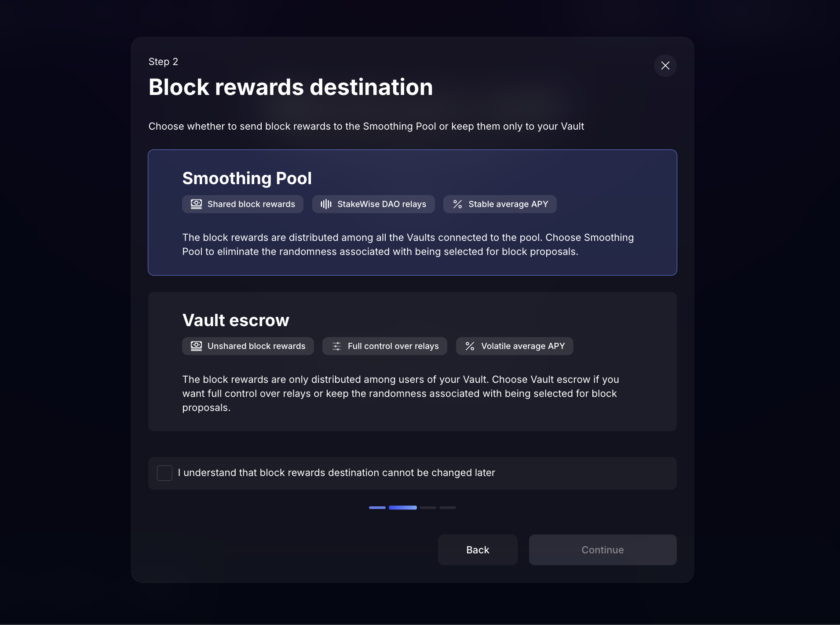Click the first step progress indicator
This screenshot has width=840, height=625.
tap(377, 508)
